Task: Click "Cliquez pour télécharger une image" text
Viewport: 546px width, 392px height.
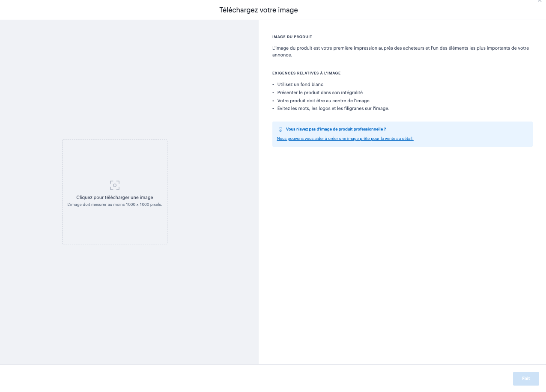Action: [114, 197]
